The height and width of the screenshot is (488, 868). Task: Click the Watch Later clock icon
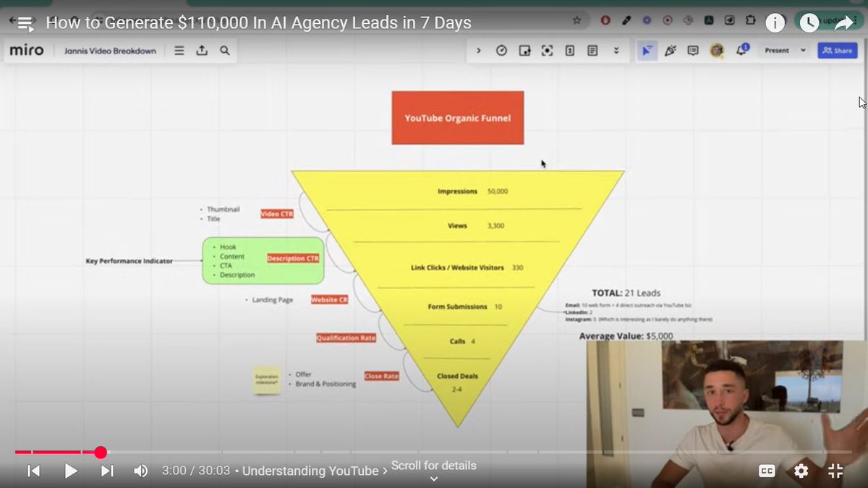(x=809, y=22)
